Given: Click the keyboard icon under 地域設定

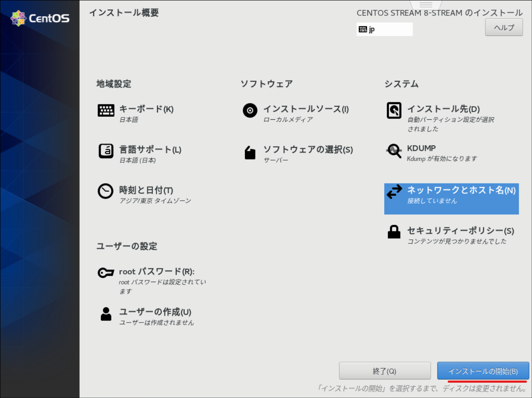Looking at the screenshot, I should [106, 110].
